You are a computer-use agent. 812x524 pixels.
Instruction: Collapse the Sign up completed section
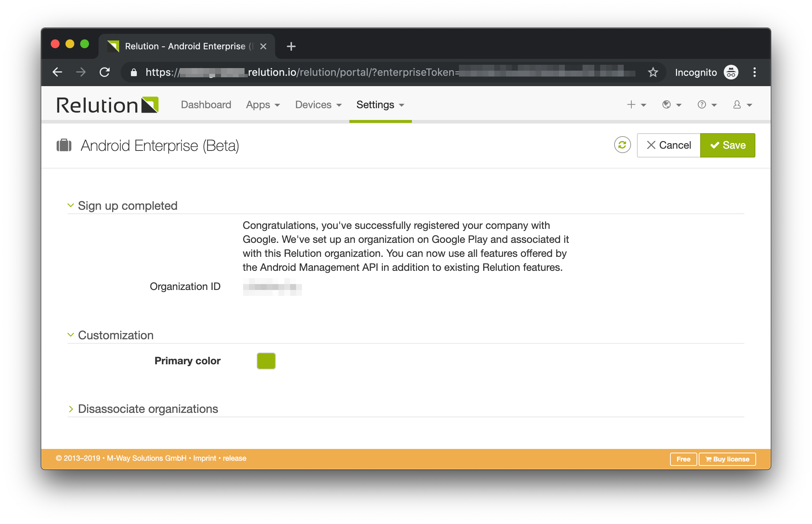[122, 206]
